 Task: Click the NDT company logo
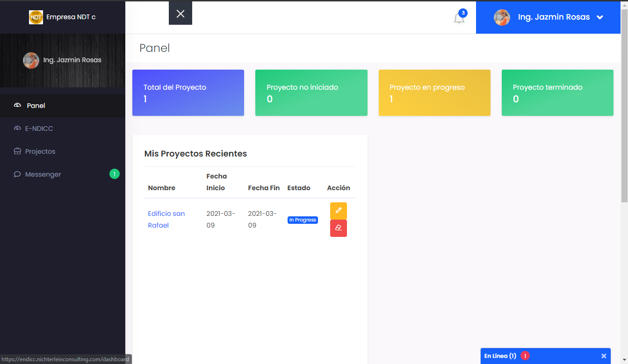(x=36, y=17)
